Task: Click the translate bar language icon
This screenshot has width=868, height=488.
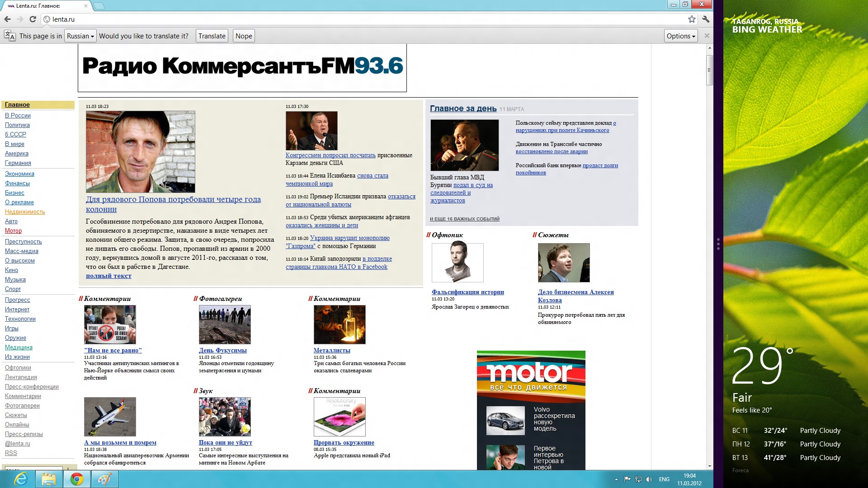Action: [x=10, y=36]
